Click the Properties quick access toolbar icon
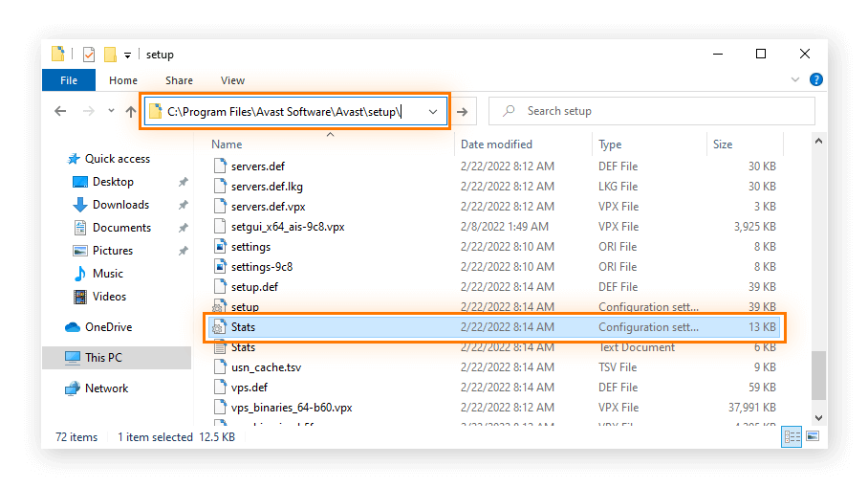The width and height of the screenshot is (868, 488). (89, 55)
